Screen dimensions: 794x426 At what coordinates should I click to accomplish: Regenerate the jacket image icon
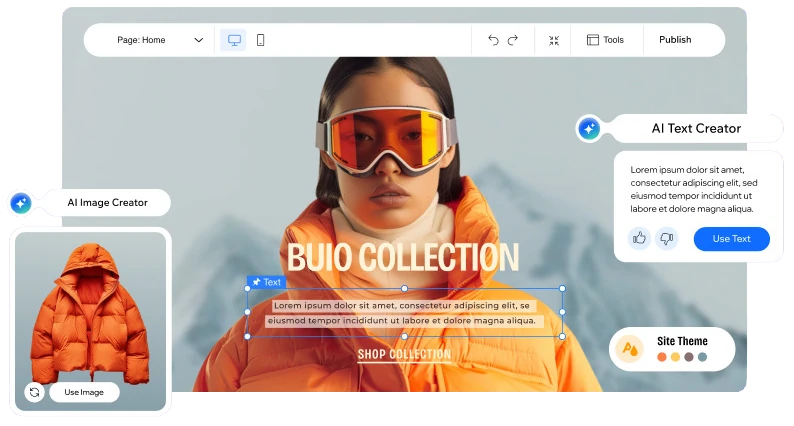[x=34, y=392]
